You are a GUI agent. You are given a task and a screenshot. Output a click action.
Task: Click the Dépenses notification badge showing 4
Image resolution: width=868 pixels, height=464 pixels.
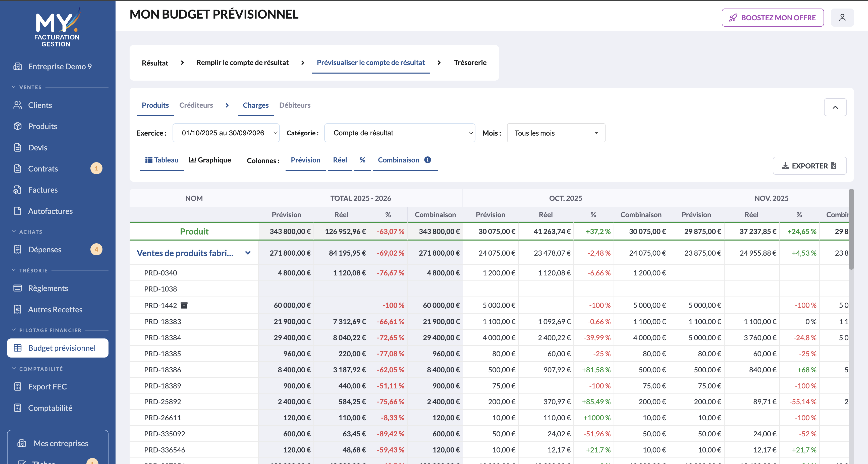96,249
